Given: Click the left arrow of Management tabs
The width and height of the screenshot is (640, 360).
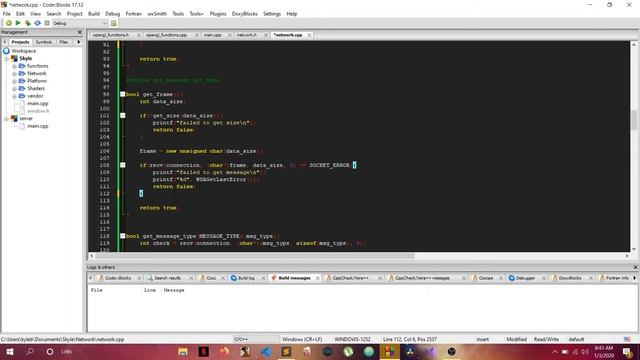Looking at the screenshot, I should [4, 42].
